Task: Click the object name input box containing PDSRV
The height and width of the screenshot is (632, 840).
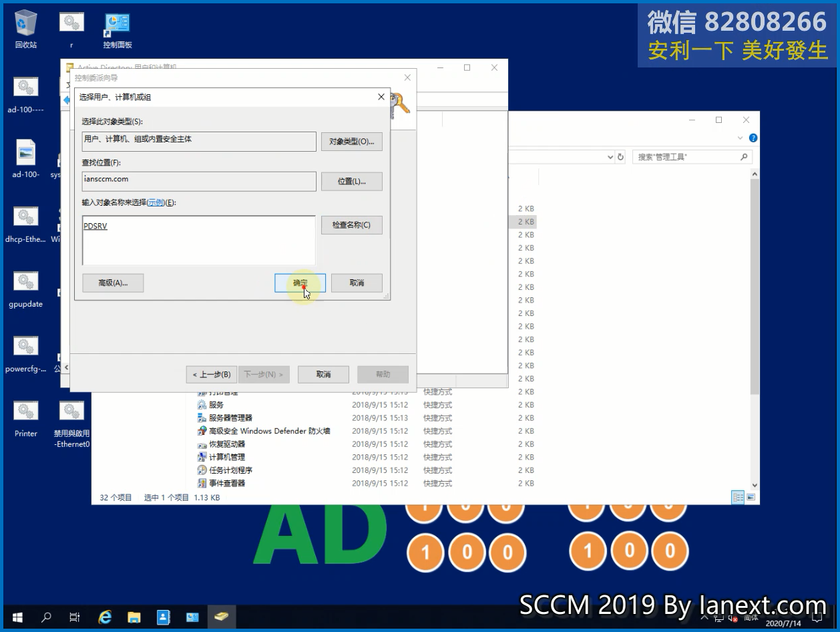Action: click(199, 241)
